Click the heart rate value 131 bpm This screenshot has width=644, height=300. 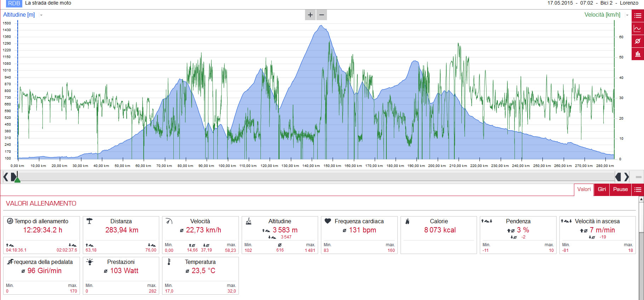(x=363, y=230)
